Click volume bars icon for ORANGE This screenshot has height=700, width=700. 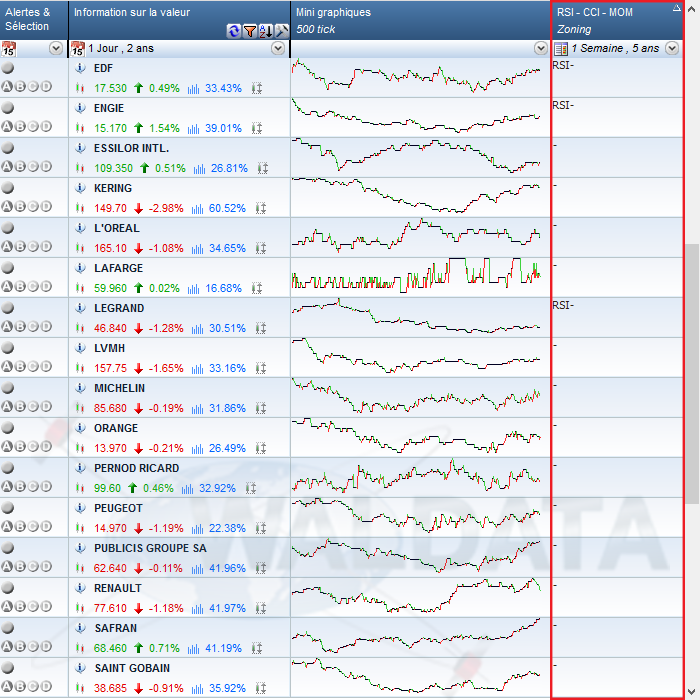[197, 448]
